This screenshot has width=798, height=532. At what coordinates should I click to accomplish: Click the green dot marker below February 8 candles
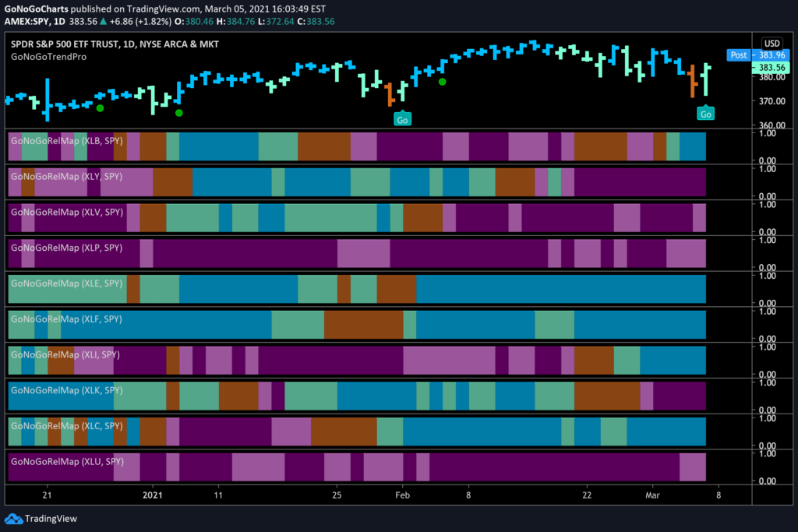443,81
